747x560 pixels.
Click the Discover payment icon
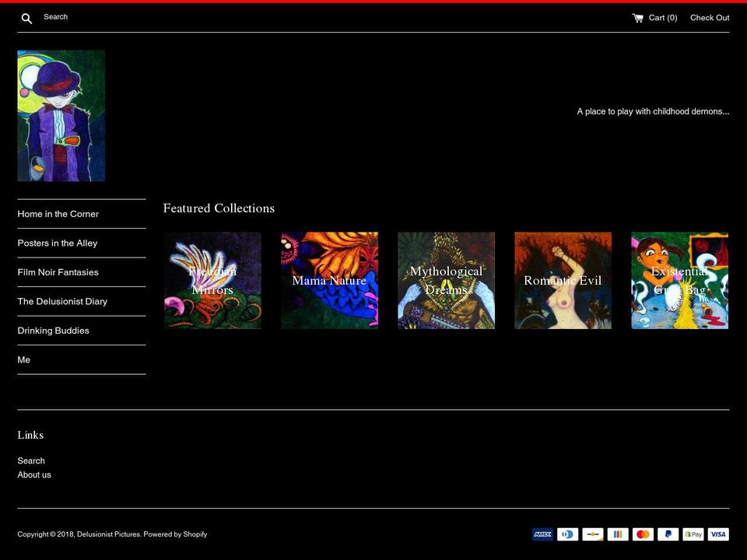click(x=593, y=534)
